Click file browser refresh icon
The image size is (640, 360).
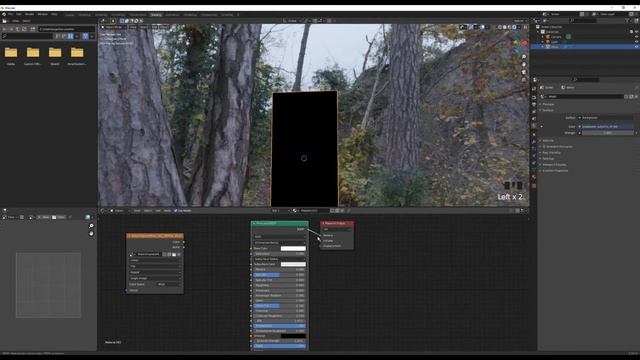click(24, 29)
